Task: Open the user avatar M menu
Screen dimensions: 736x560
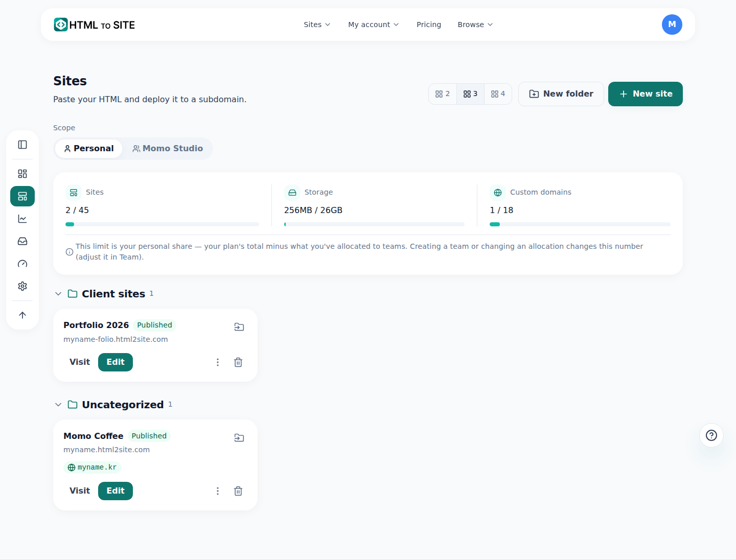Action: [672, 25]
